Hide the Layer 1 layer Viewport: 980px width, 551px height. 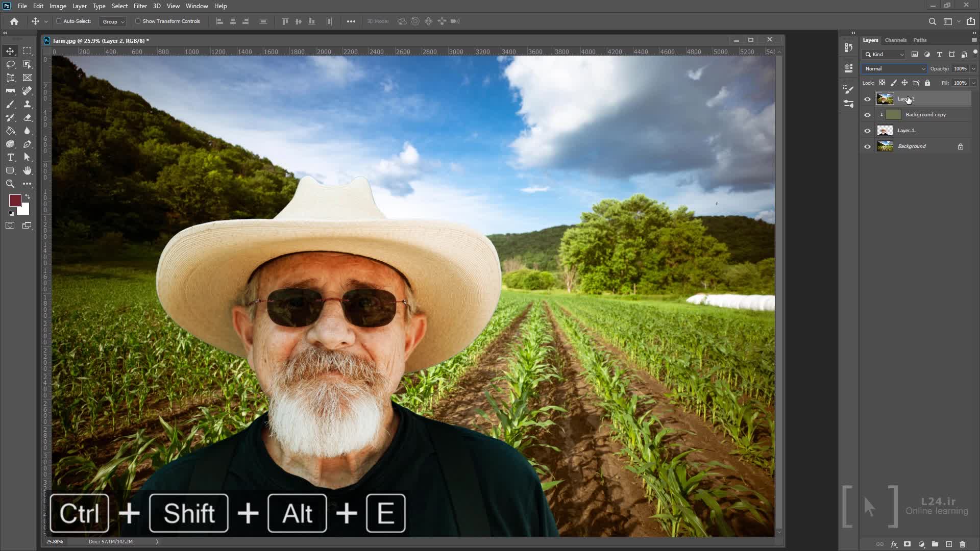(x=867, y=131)
